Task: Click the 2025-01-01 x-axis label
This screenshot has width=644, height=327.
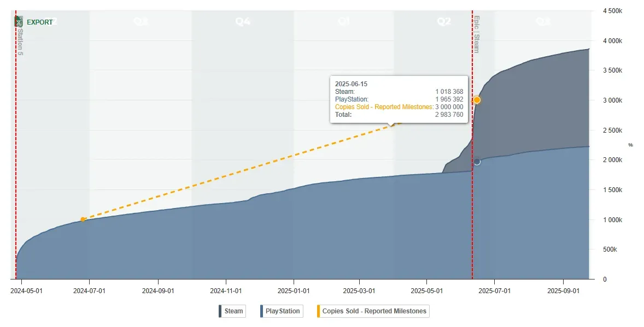Action: click(294, 291)
